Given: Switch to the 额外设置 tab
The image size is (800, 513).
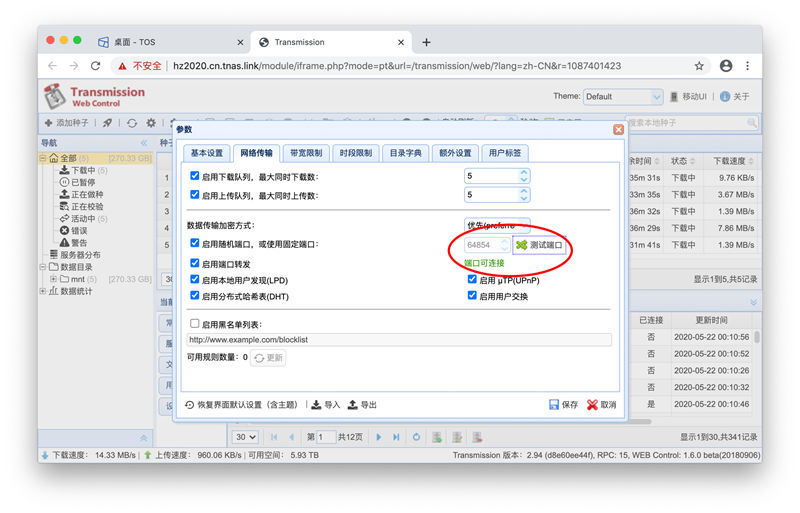Looking at the screenshot, I should tap(455, 153).
